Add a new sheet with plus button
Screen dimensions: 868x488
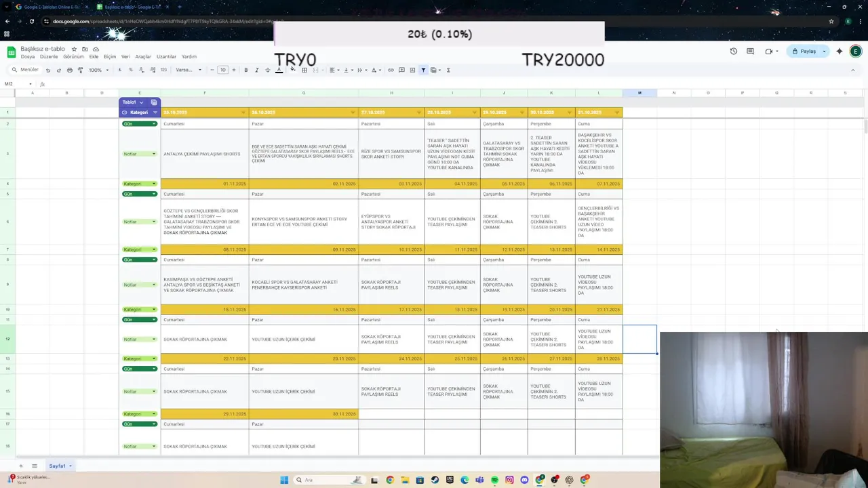pos(20,466)
